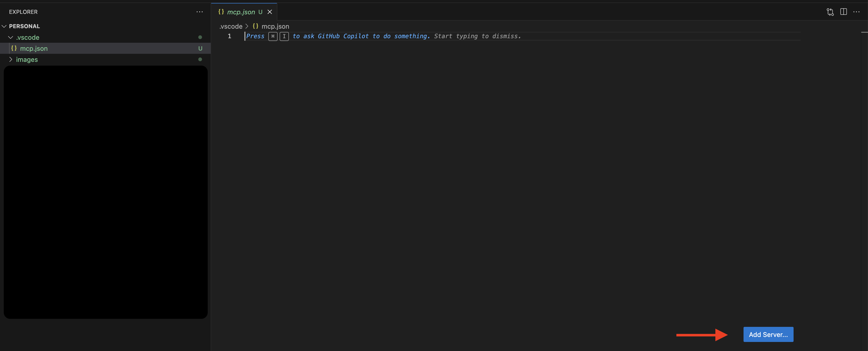Click the Add Server... button
The height and width of the screenshot is (351, 868).
point(768,334)
